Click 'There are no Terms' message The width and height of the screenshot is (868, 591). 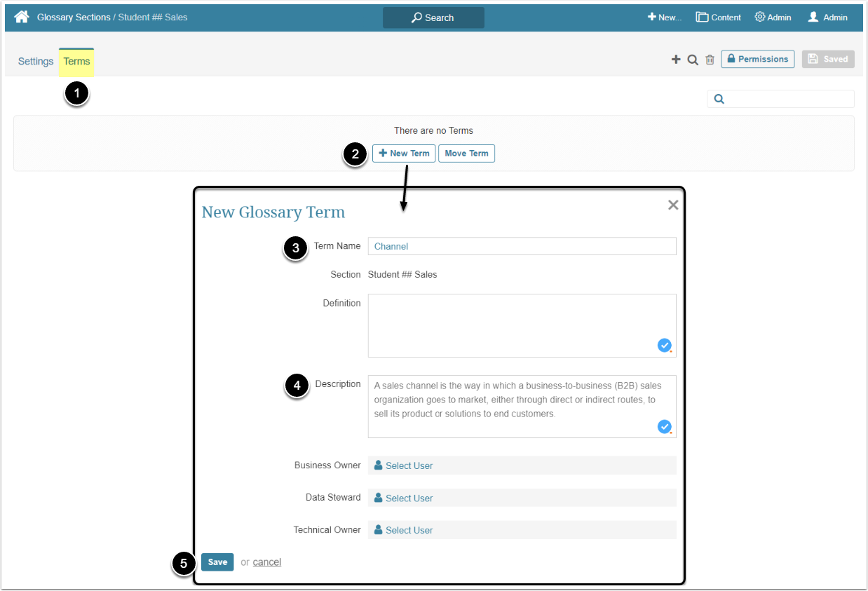433,130
